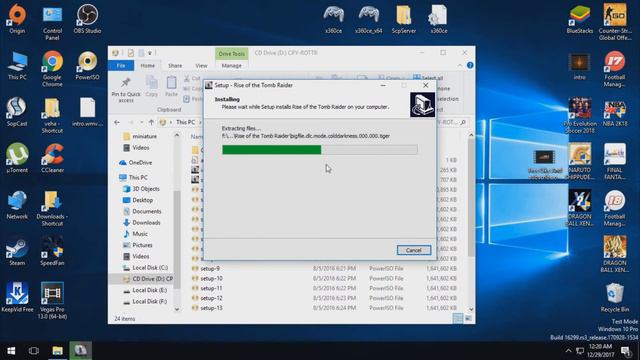Select the setup-11 file

point(211,288)
